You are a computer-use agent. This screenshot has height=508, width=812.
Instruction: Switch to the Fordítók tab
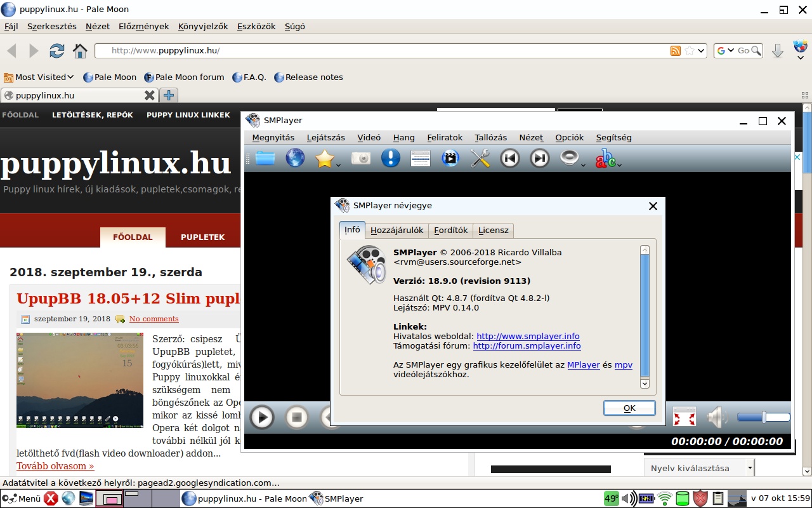451,230
